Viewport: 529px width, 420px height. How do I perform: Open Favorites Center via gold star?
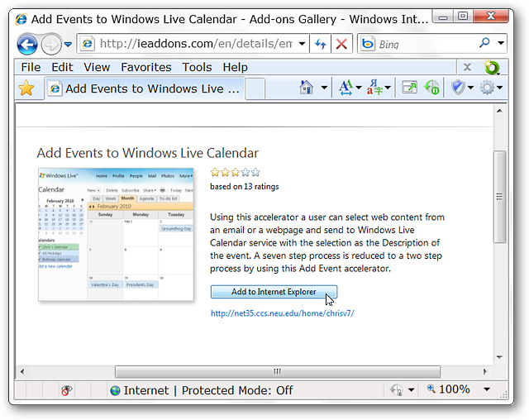(26, 88)
